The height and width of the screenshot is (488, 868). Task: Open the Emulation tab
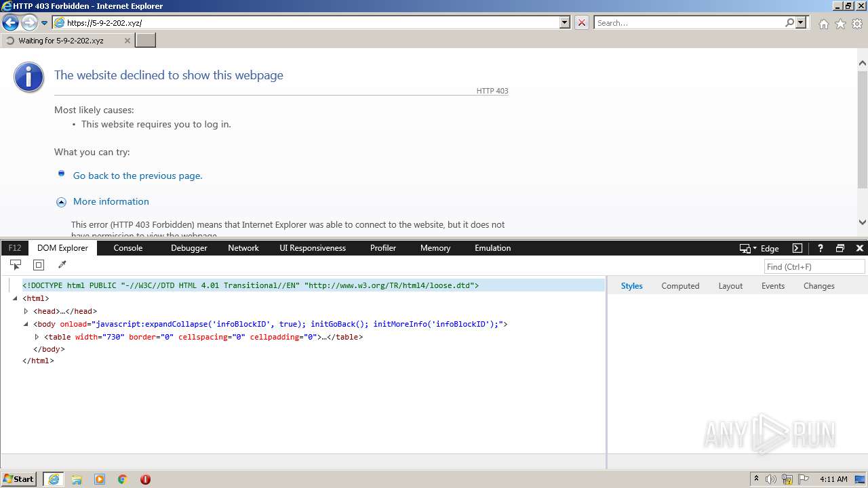coord(493,248)
